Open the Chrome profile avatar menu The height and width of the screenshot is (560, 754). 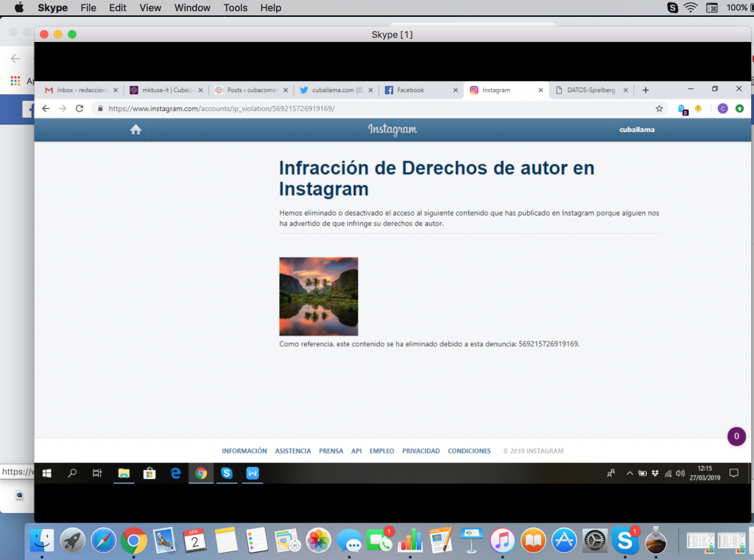pos(722,108)
